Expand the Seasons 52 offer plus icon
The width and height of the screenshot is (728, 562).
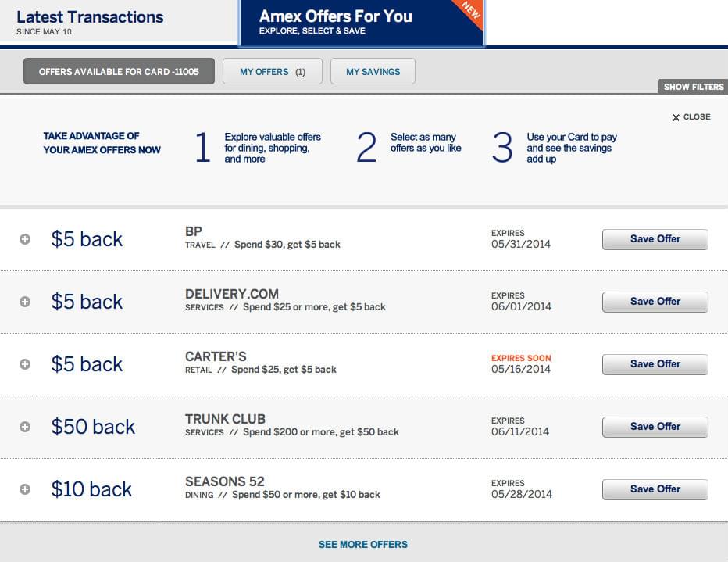[x=25, y=489]
